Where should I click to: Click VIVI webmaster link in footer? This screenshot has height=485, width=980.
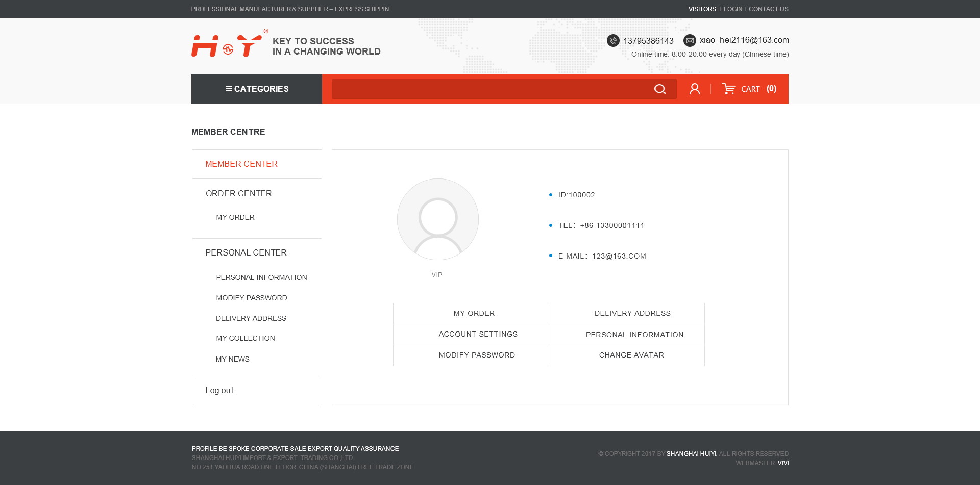[783, 463]
